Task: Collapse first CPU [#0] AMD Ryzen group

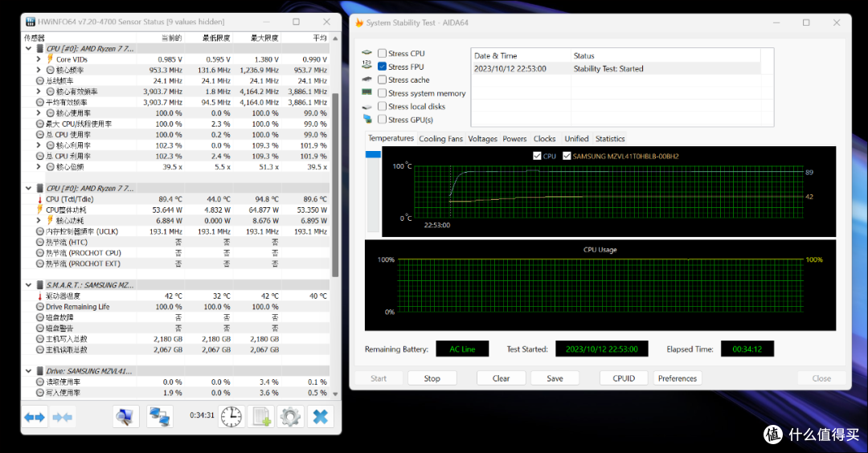Action: [29, 49]
